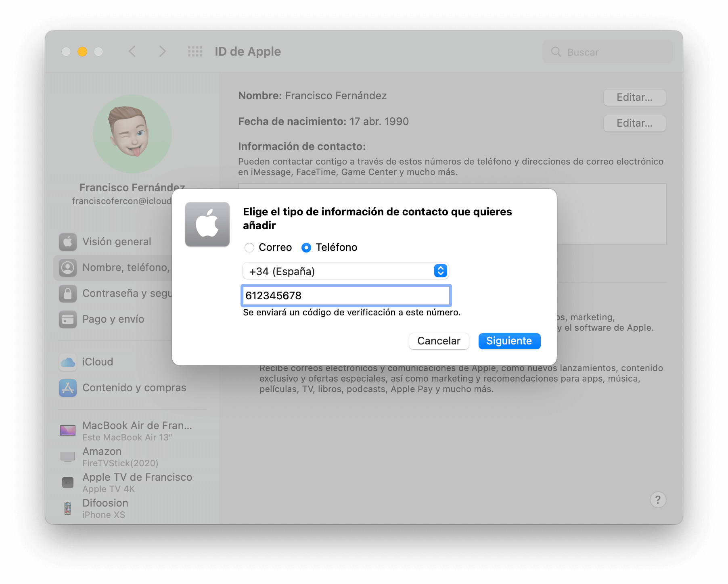Viewport: 728px width, 584px height.
Task: Click the Visión general Apple icon
Action: 68,241
